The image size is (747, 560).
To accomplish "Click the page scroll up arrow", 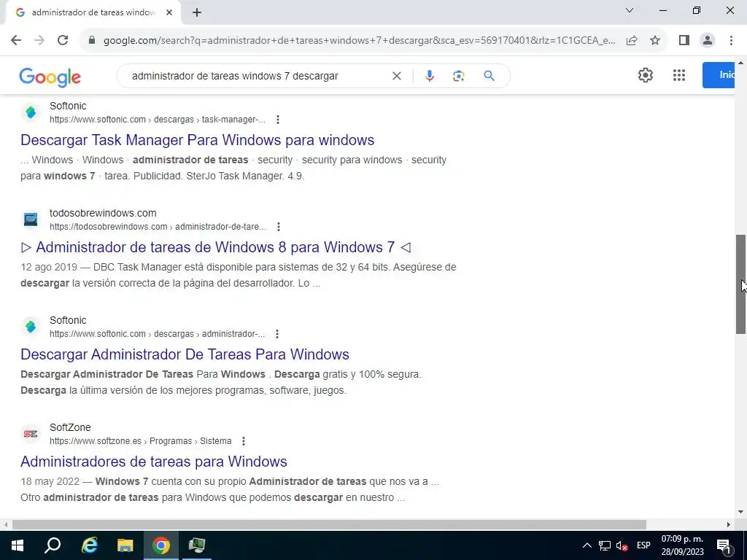I will pyautogui.click(x=741, y=63).
